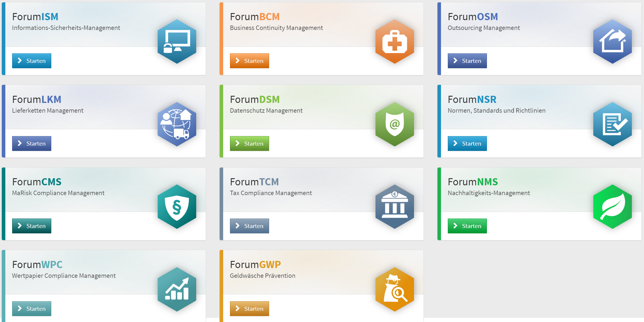Click the ForumOSM outsourcing arrow hexagon icon
This screenshot has height=322, width=644.
(612, 42)
